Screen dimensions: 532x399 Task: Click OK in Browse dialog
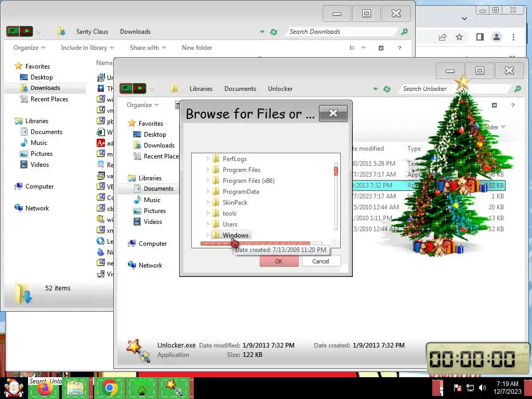pyautogui.click(x=279, y=261)
